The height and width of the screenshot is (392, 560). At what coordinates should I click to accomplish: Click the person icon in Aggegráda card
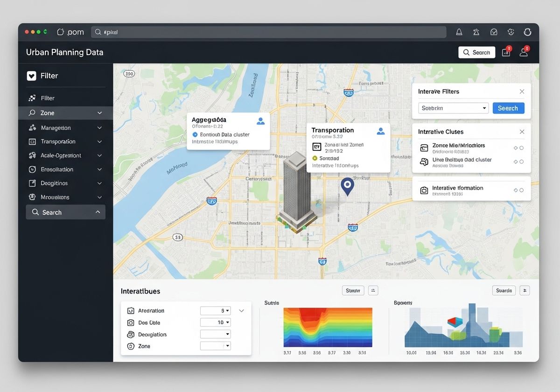[261, 121]
